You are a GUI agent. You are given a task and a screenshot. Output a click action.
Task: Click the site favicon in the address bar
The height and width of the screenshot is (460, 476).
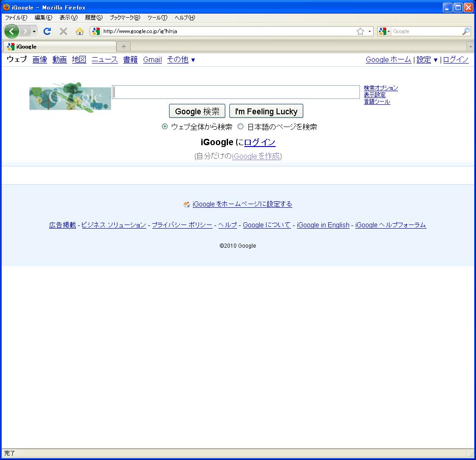[x=96, y=31]
